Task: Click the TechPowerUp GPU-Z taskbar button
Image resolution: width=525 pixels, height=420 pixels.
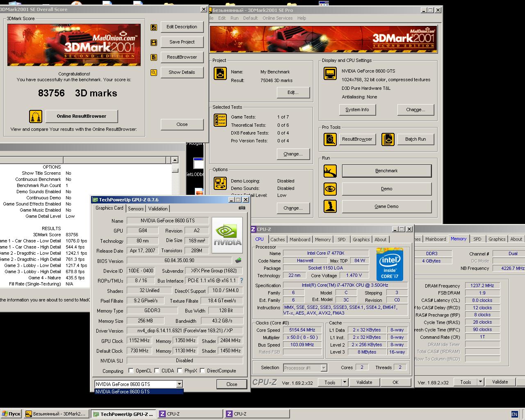Action: 123,414
